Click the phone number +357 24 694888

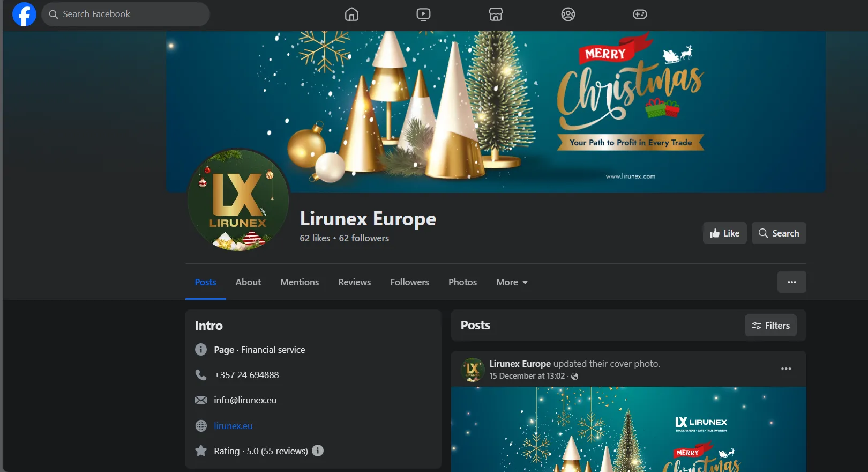click(x=246, y=375)
